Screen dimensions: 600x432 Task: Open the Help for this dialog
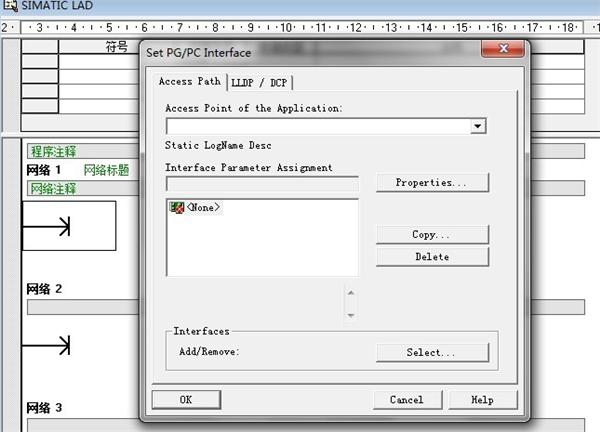[483, 400]
